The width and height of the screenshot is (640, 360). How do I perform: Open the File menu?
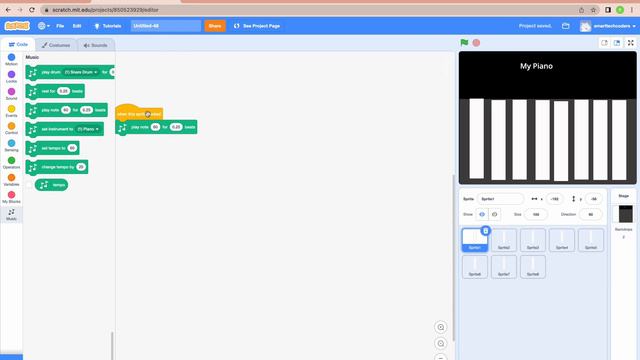(x=60, y=26)
